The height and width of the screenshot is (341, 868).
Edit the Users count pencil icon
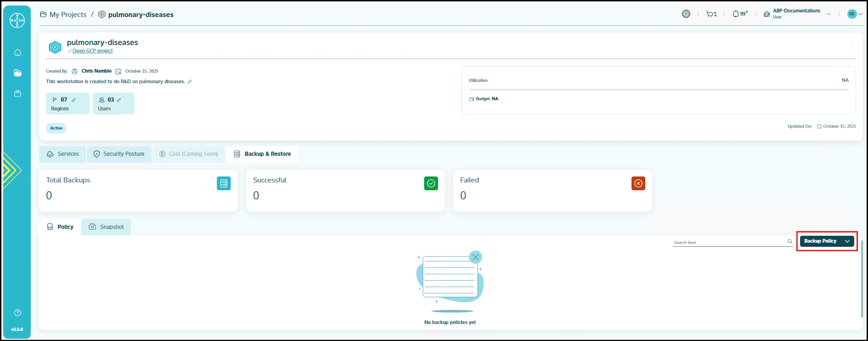tap(119, 100)
